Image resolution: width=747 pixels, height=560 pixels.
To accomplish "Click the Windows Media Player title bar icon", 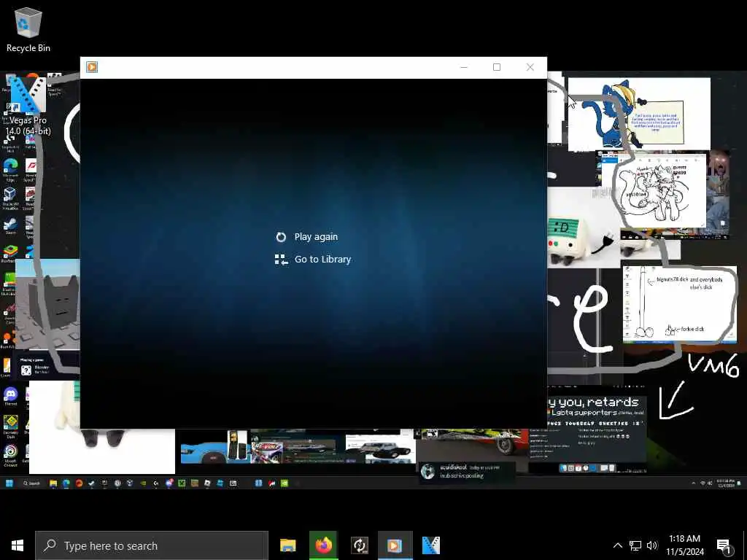I will click(92, 67).
